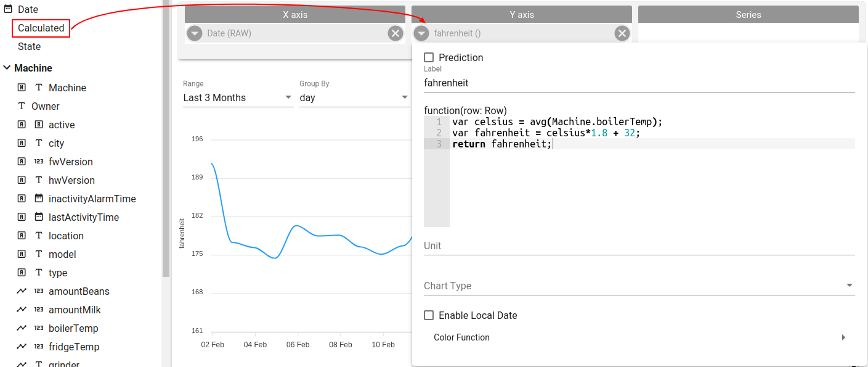Enable the Prediction checkbox
Viewport: 868px width, 367px height.
[429, 57]
